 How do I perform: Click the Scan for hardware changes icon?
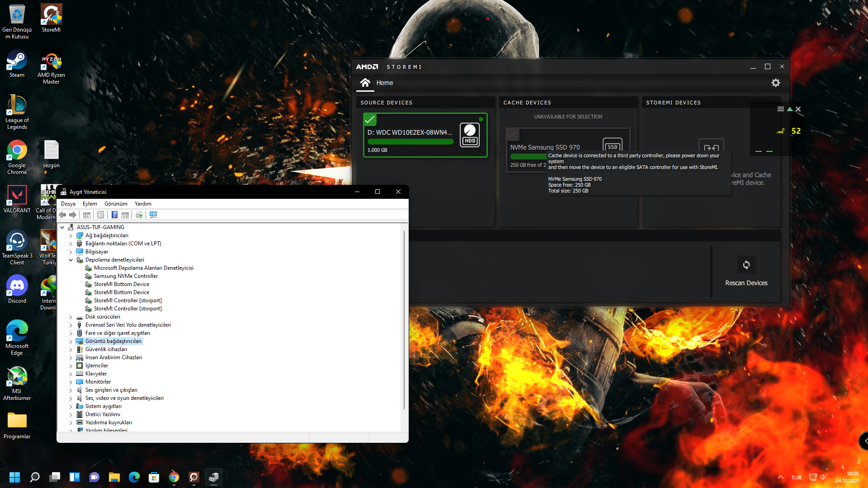click(x=153, y=215)
